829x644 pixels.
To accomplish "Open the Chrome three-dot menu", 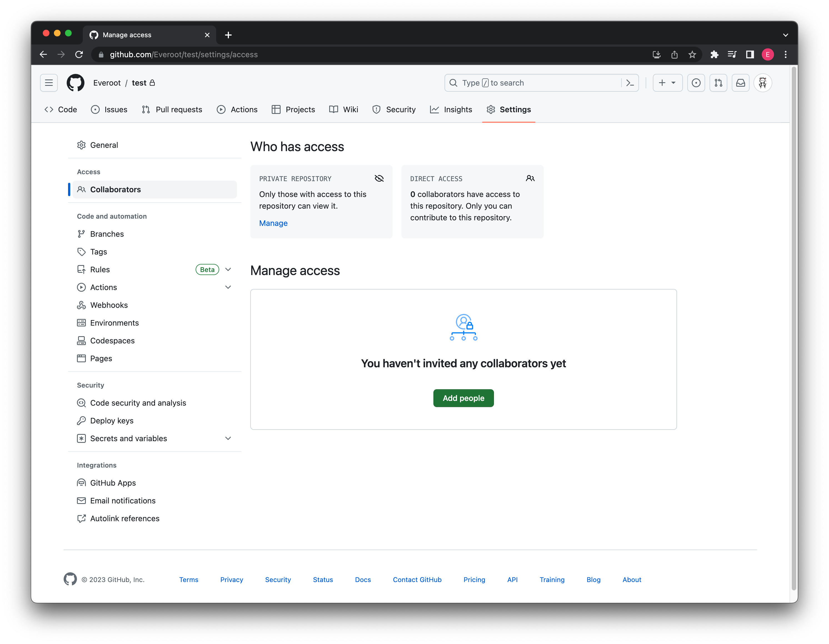I will pos(785,55).
